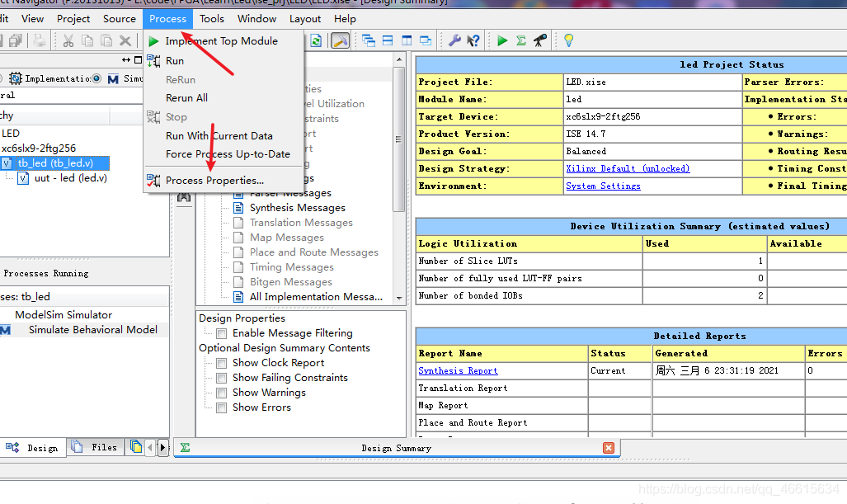Enable Message Filtering checkbox

pos(222,333)
